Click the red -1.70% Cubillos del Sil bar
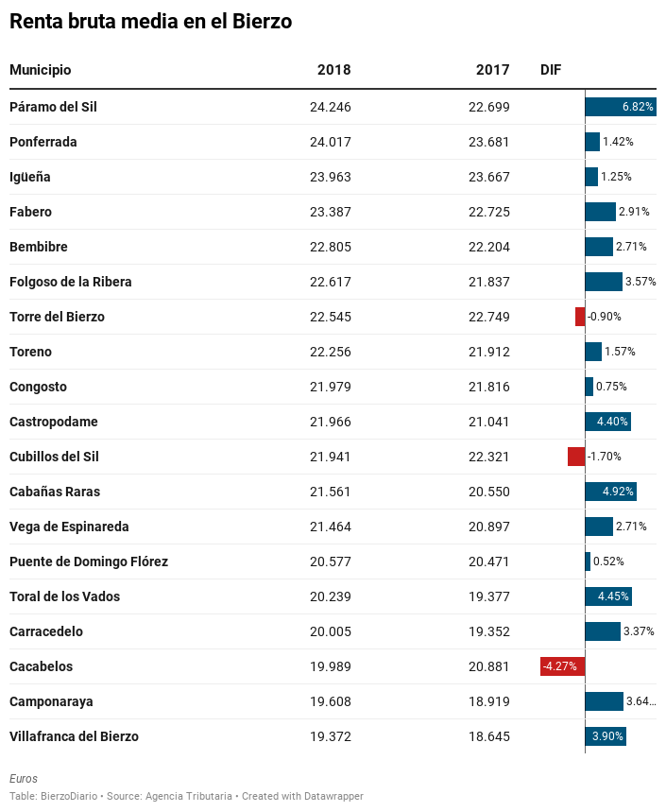 pyautogui.click(x=576, y=457)
